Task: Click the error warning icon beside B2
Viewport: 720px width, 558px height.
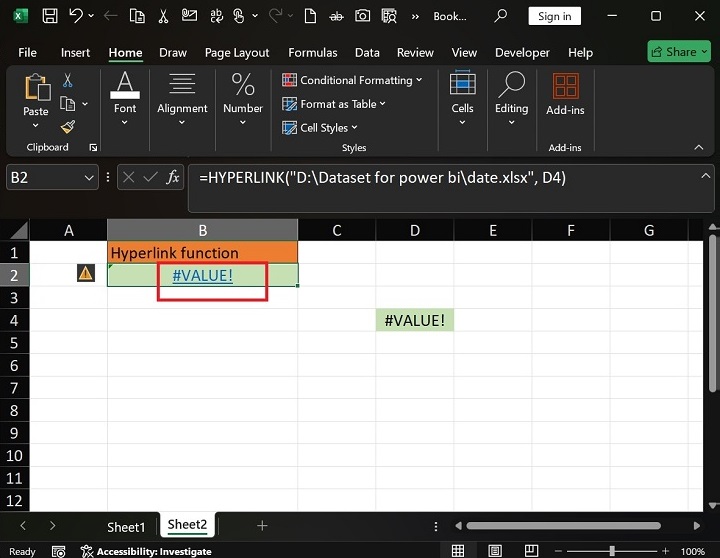Action: tap(86, 274)
